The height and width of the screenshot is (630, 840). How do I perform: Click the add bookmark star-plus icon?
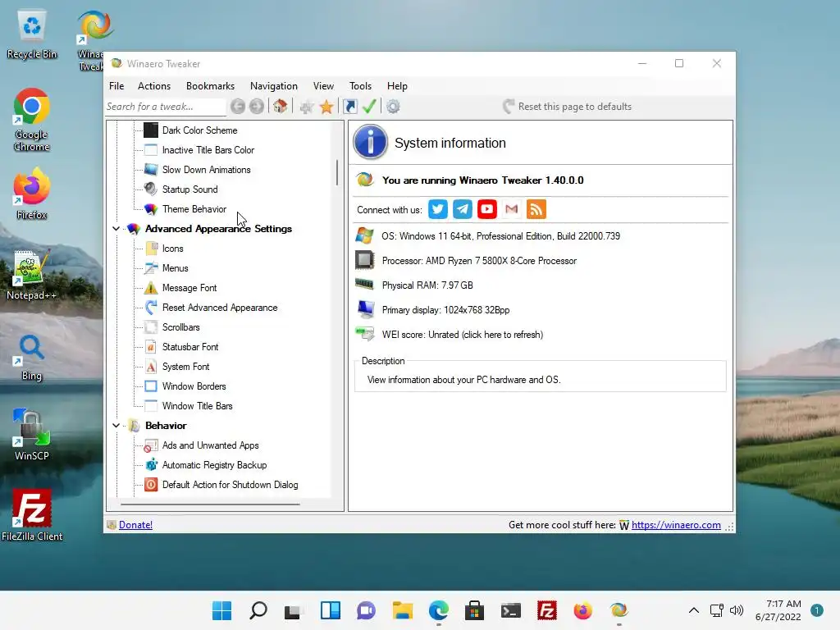coord(307,107)
